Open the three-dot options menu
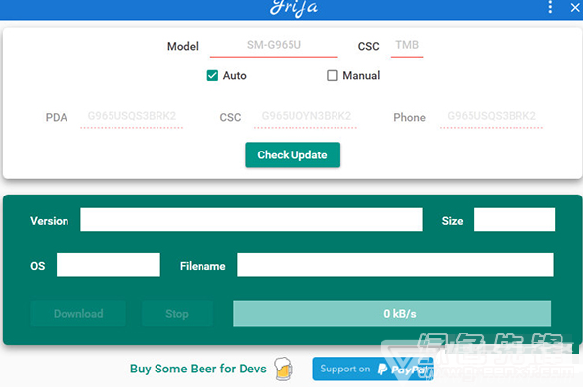Image resolution: width=583 pixels, height=392 pixels. tap(550, 7)
